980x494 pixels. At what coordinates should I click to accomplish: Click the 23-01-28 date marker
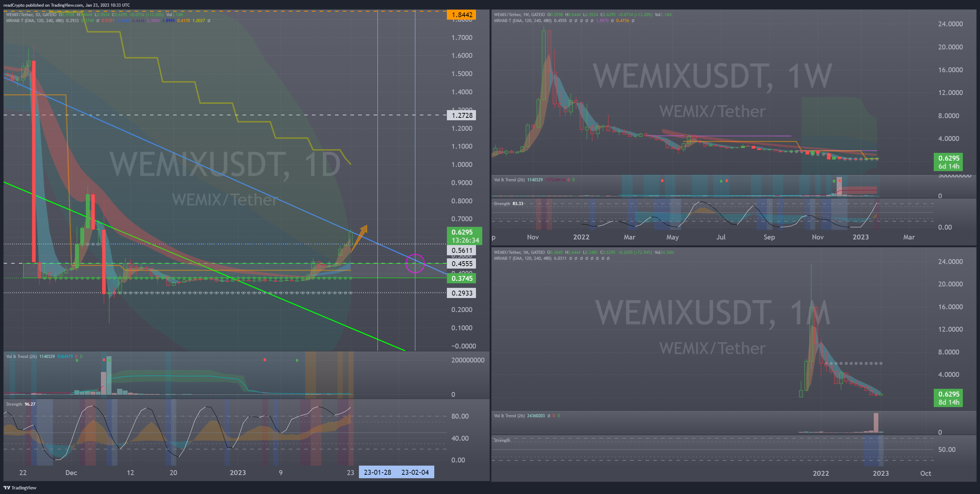point(377,472)
